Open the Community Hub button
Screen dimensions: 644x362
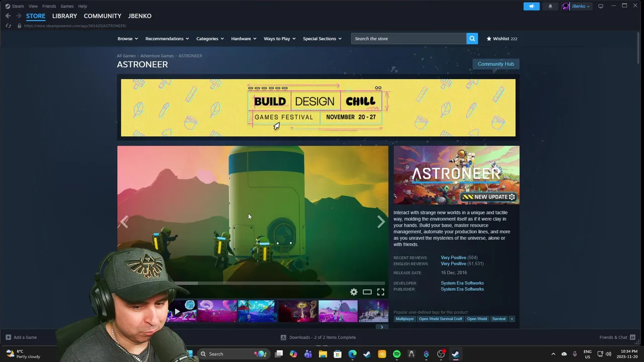coord(496,64)
